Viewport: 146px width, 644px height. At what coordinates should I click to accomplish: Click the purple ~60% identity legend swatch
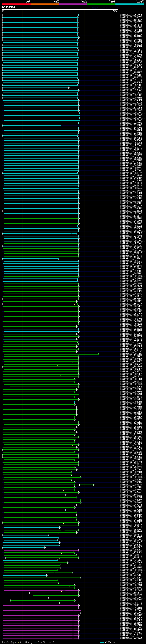[x=73, y=4]
